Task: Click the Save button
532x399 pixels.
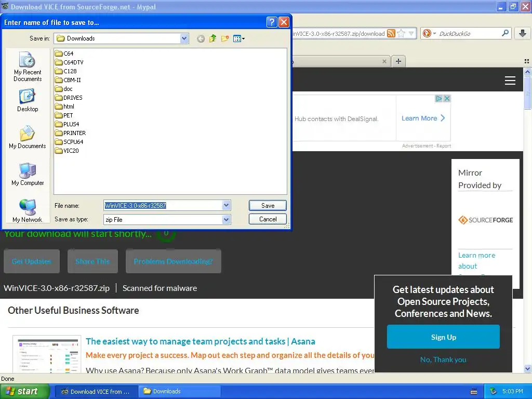Action: pyautogui.click(x=268, y=206)
